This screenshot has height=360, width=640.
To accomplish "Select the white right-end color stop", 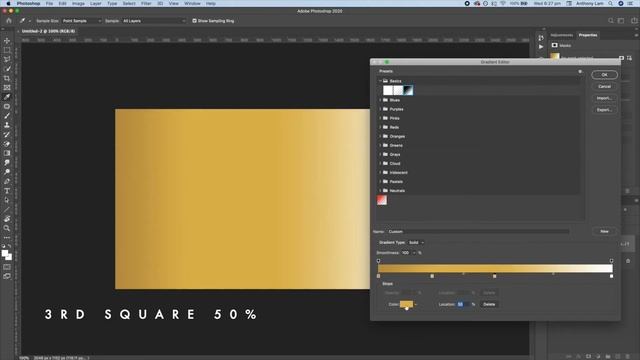I will (611, 276).
